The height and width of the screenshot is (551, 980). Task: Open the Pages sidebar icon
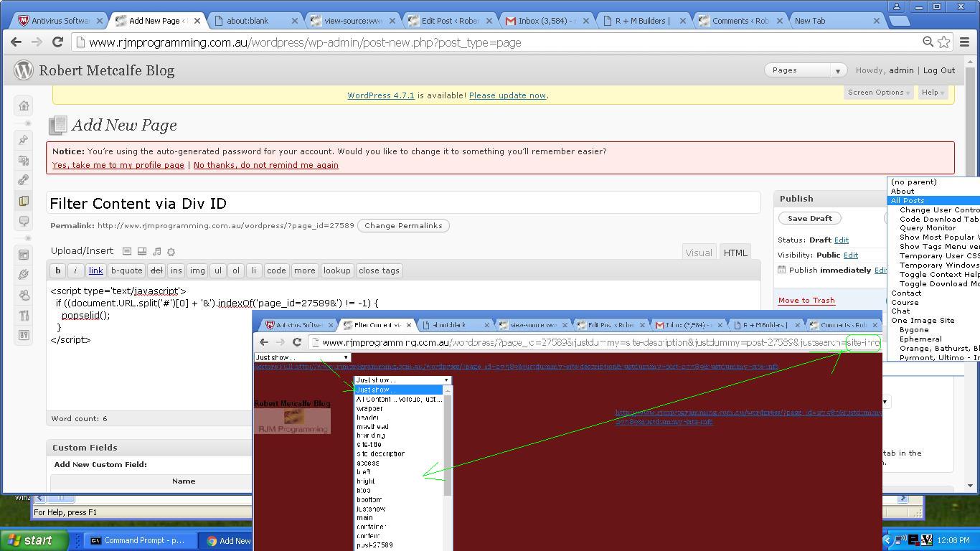[24, 201]
